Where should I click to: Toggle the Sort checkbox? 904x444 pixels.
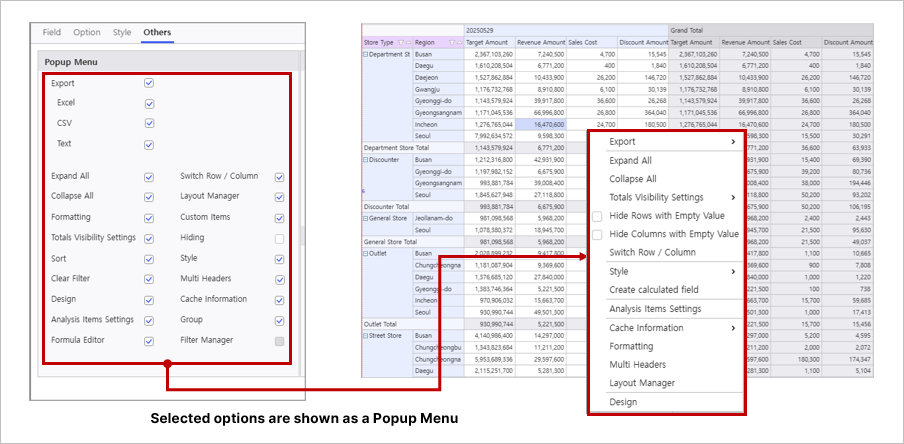[149, 259]
